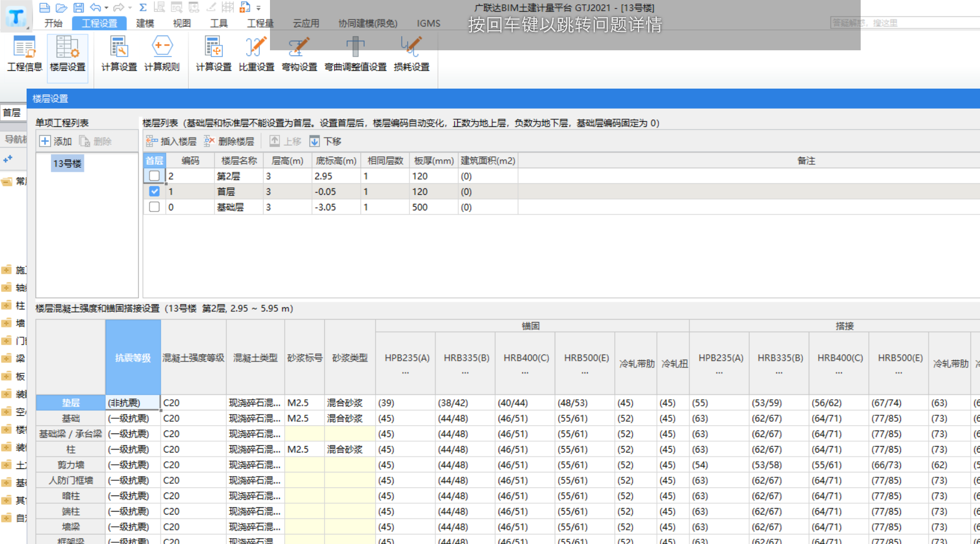The image size is (980, 544).
Task: Click the 删除楼层 button label
Action: pyautogui.click(x=236, y=142)
